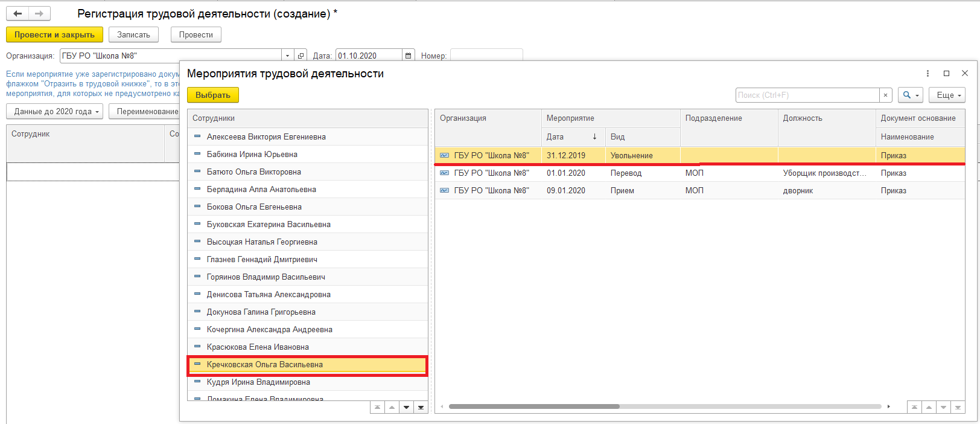Click the 'дворник' position cell

click(x=827, y=190)
